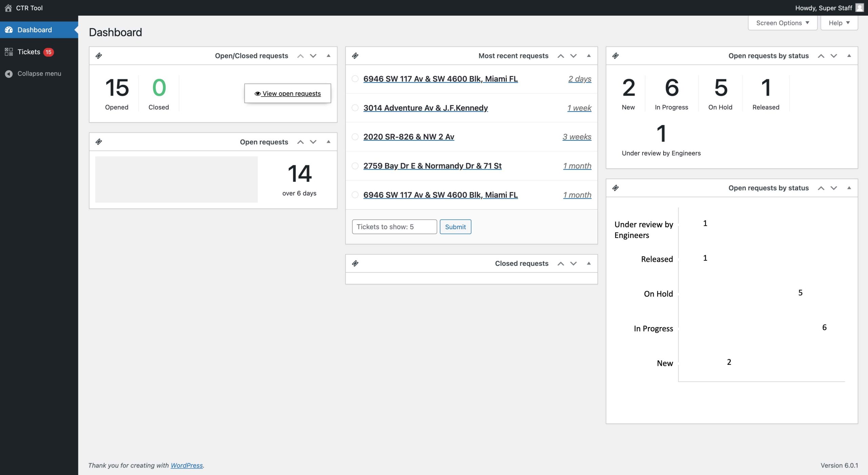
Task: Click CTR Tool in admin bar
Action: (24, 8)
